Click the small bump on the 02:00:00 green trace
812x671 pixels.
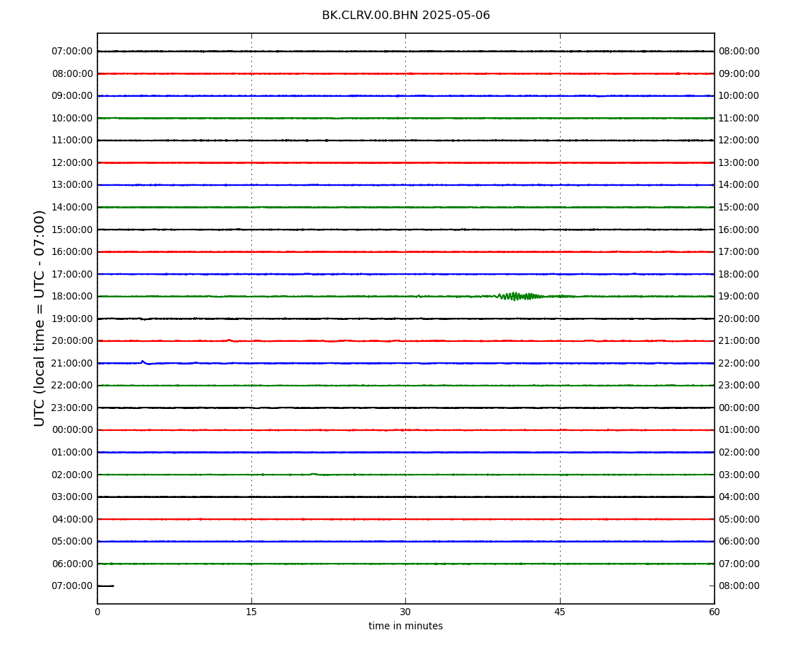(x=314, y=474)
